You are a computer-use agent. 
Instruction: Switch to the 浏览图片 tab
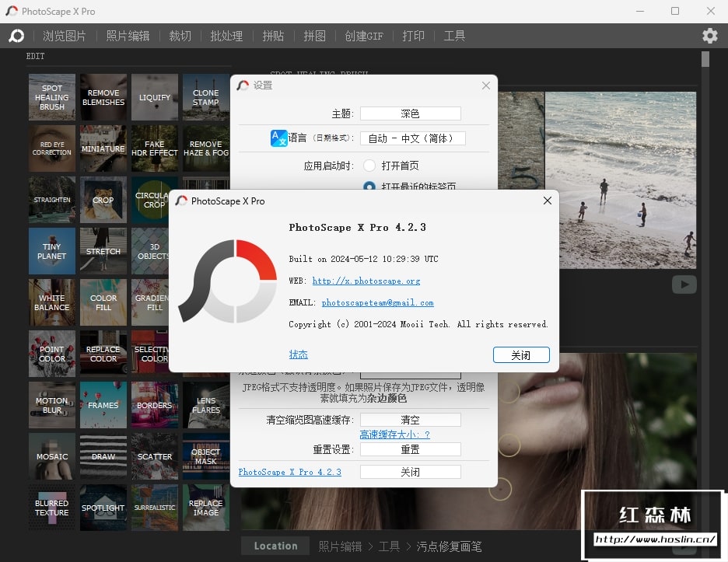point(65,36)
